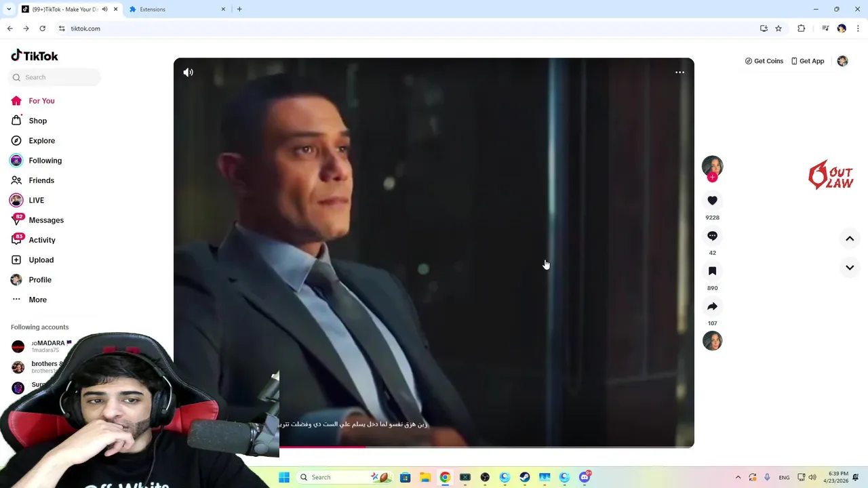Switch to the Extensions tab
The image size is (868, 488).
point(178,9)
